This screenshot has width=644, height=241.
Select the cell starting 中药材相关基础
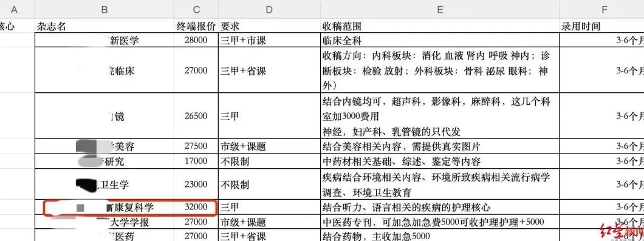440,161
